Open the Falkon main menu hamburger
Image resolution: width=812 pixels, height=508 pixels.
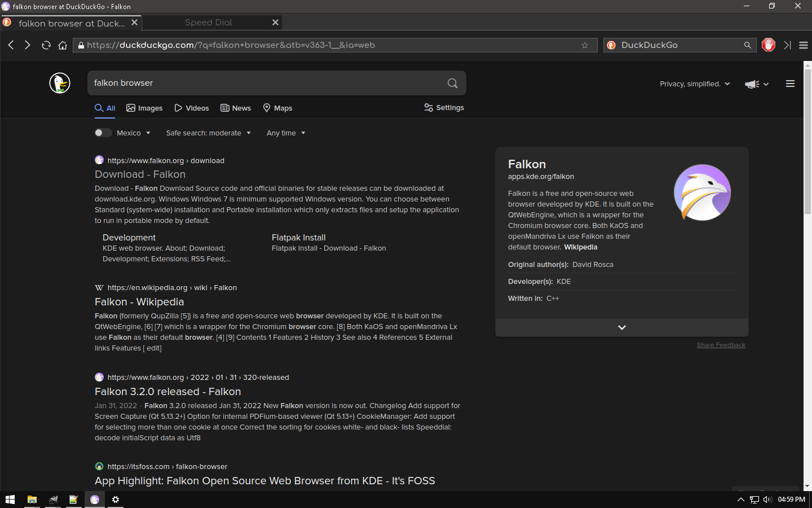(804, 45)
